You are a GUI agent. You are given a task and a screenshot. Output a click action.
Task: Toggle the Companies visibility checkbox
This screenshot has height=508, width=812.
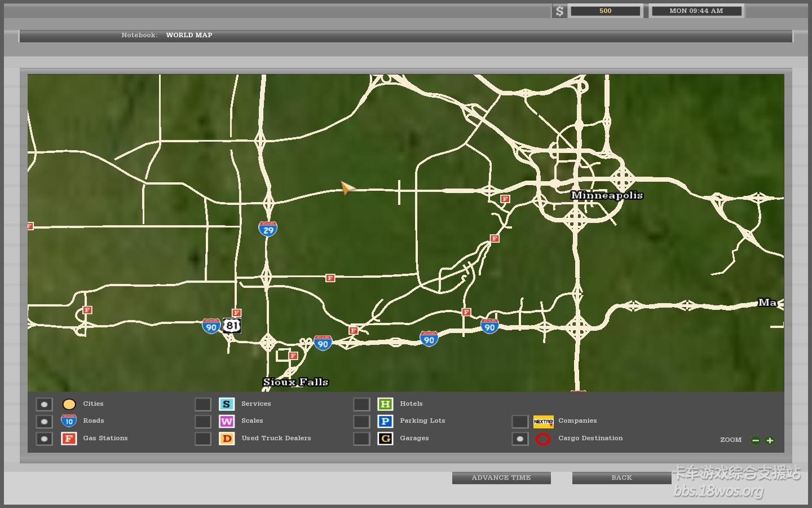point(520,422)
